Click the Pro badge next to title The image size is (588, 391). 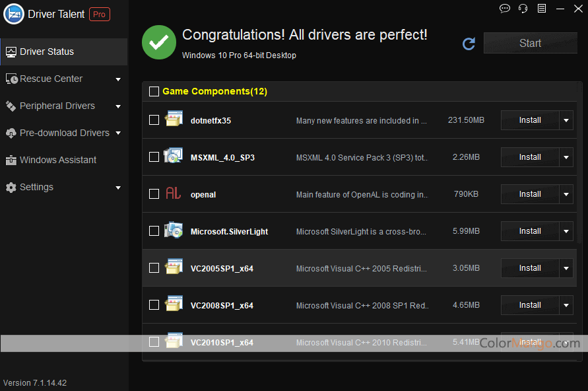click(x=100, y=14)
